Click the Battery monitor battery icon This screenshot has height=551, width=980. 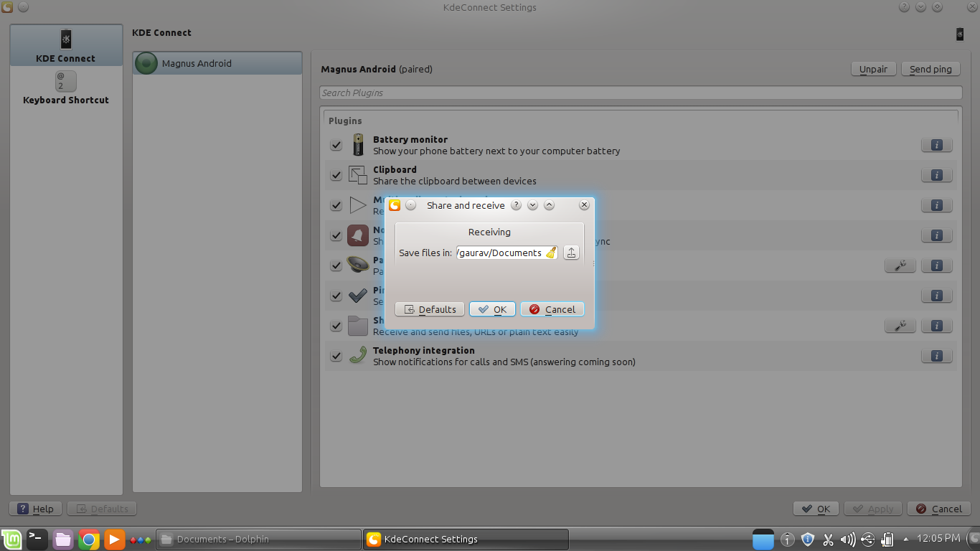pos(358,145)
